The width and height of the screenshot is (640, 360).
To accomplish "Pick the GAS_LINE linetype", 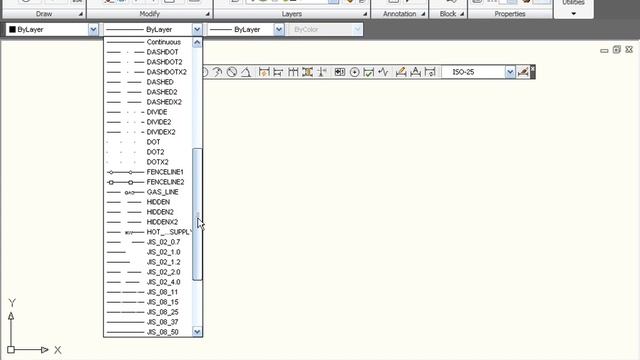I will [x=148, y=192].
